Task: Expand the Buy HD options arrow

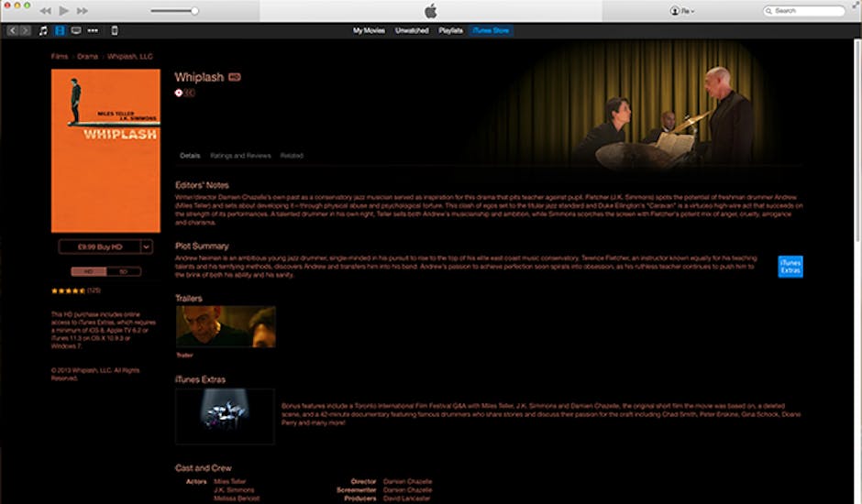Action: point(147,247)
